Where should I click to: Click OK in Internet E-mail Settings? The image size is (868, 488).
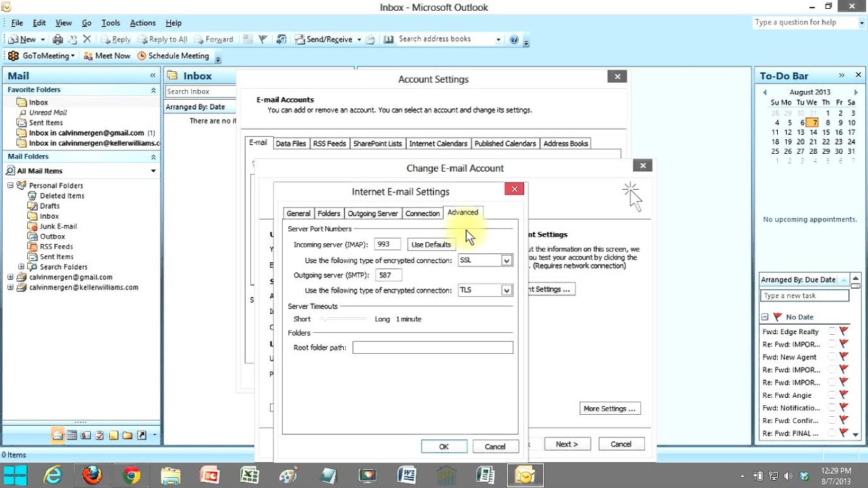coord(443,446)
